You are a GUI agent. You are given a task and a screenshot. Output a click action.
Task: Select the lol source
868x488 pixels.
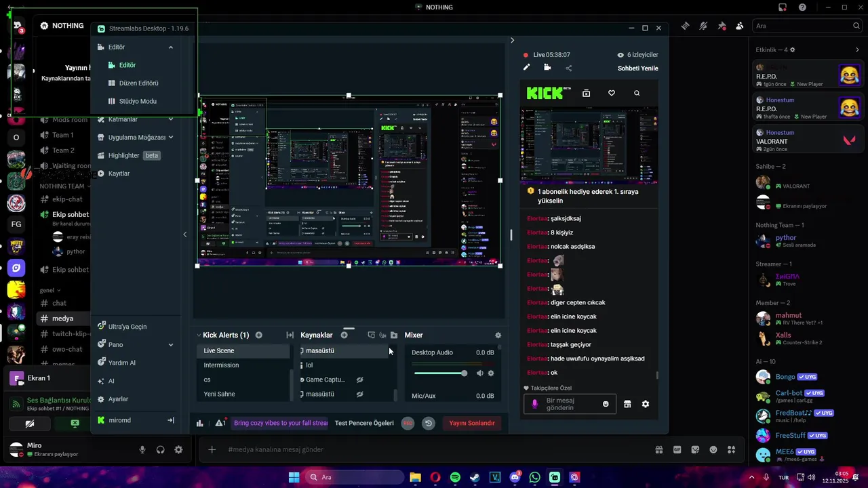(309, 365)
